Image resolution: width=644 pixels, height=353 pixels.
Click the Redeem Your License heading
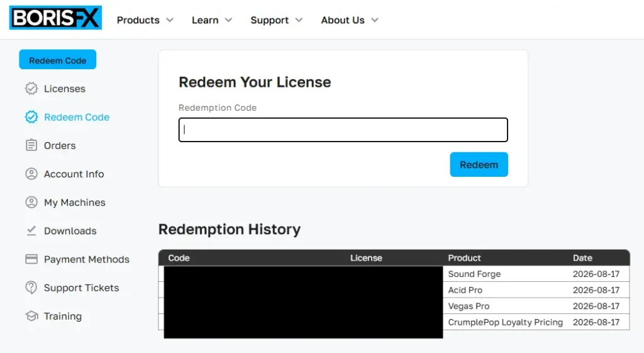[255, 82]
